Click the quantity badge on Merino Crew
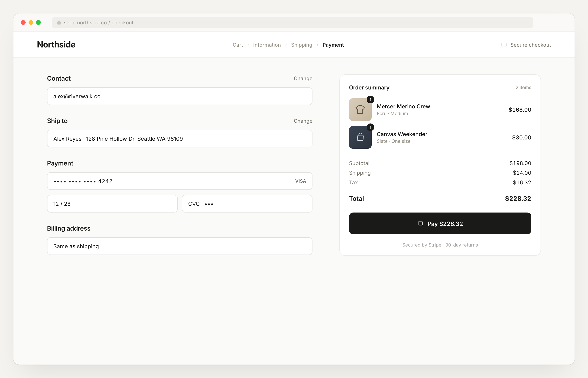This screenshot has width=588, height=378. (370, 100)
